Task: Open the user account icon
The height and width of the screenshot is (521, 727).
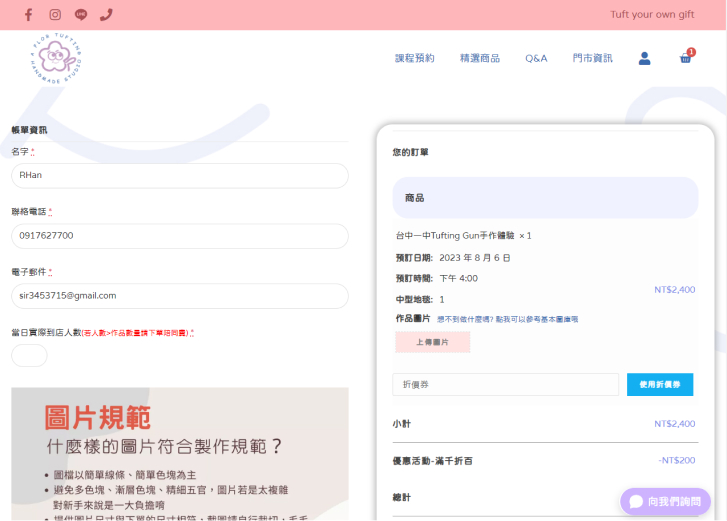Action: coord(644,58)
